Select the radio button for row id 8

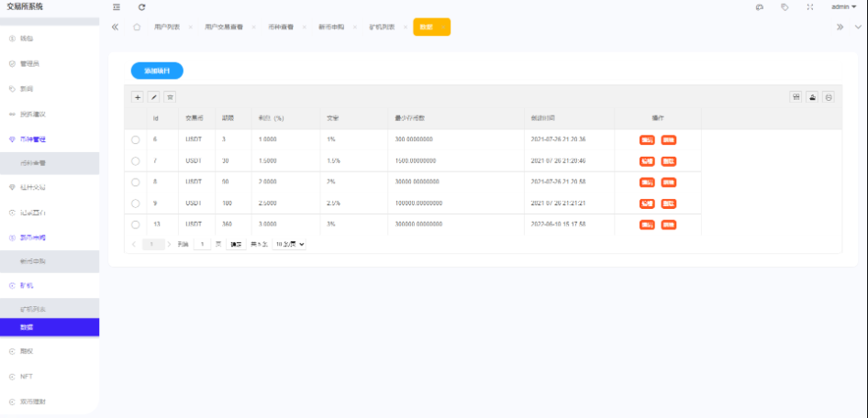tap(136, 181)
